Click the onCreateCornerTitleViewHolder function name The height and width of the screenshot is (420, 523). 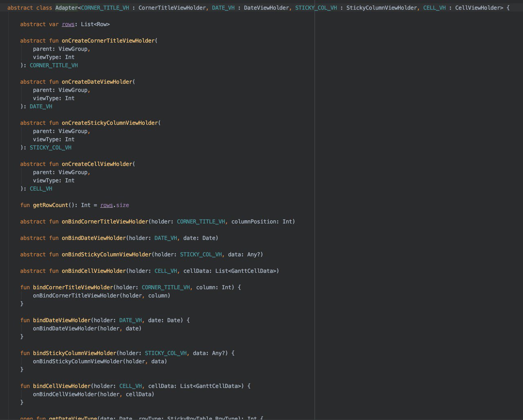click(108, 41)
